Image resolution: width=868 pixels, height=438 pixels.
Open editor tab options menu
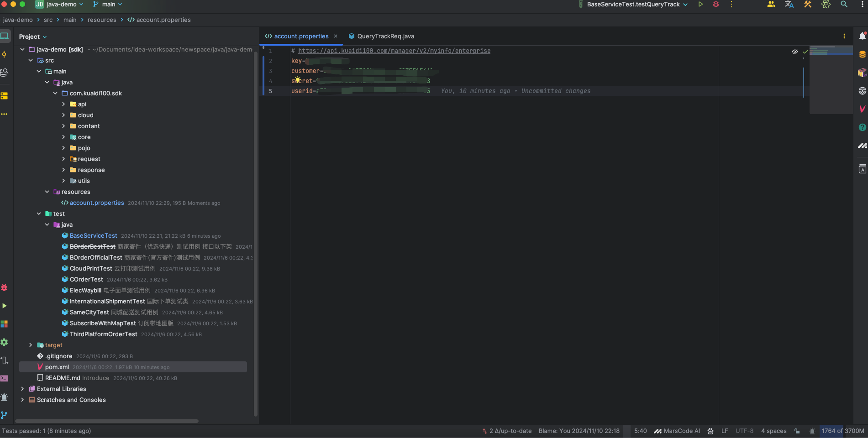[x=844, y=36]
